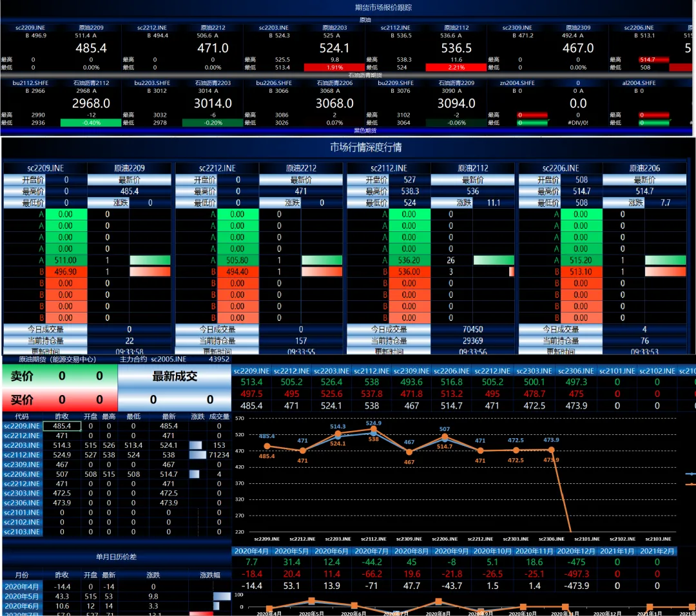Viewport: 696px width, 616px height.
Task: Click the blue 涨跌 bar in the sc2112.INE row
Action: (198, 455)
